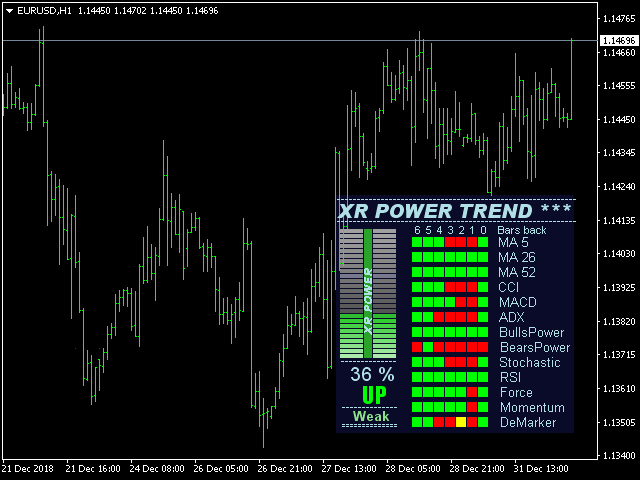Click the Force row red square under column 1
Screen dimensions: 640x480
472,392
